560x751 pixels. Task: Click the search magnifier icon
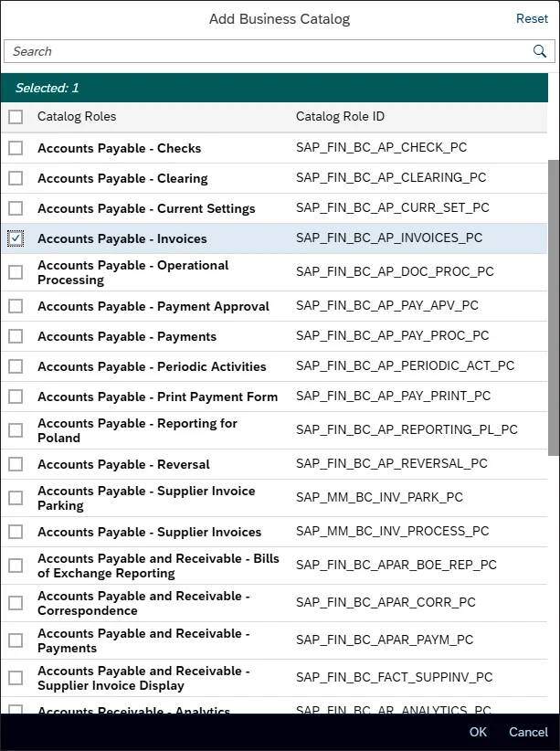pos(539,51)
